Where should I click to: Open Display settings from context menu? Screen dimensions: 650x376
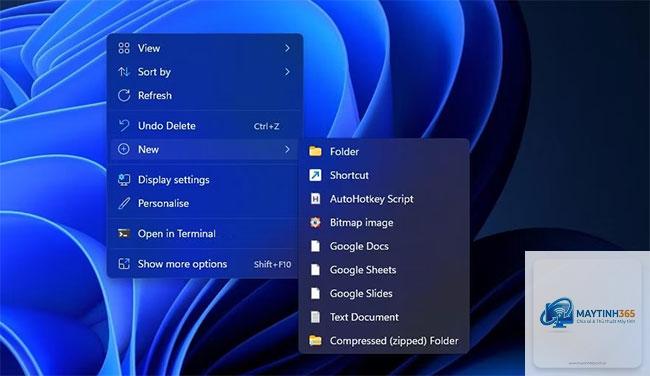click(204, 180)
